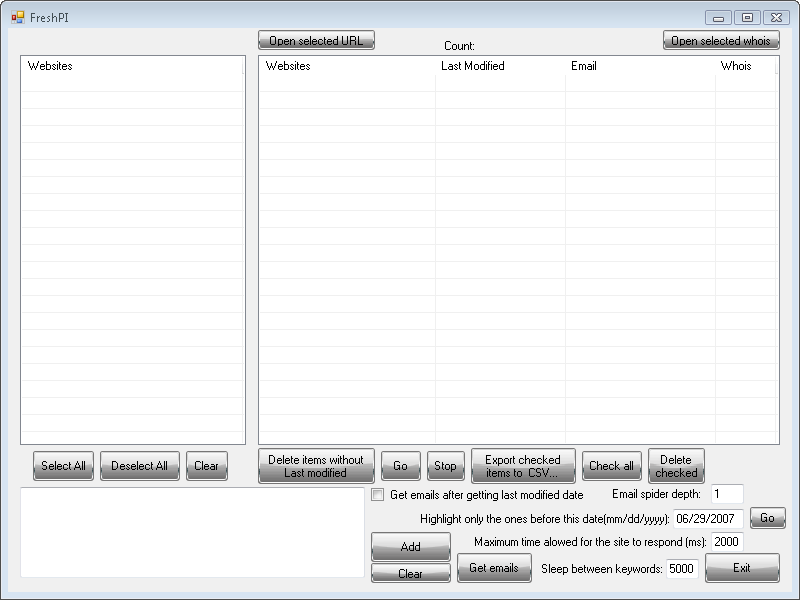Click the highlight date input field

708,518
